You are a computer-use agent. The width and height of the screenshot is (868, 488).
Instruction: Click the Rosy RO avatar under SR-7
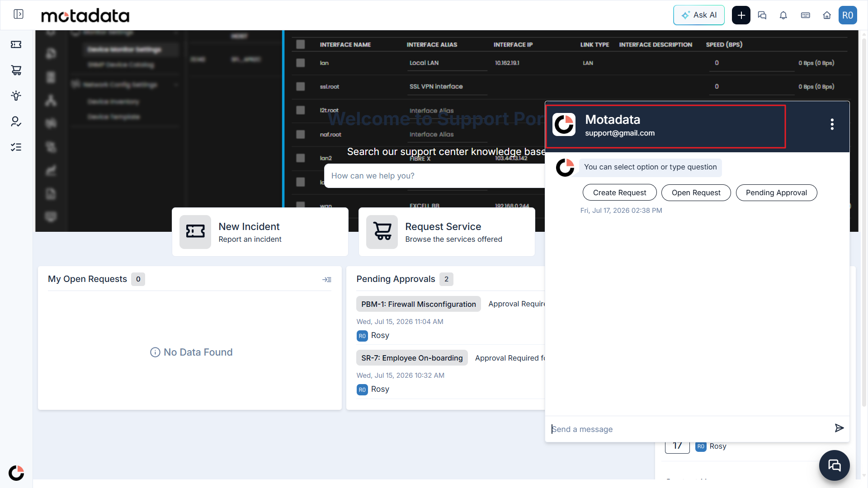coord(362,389)
